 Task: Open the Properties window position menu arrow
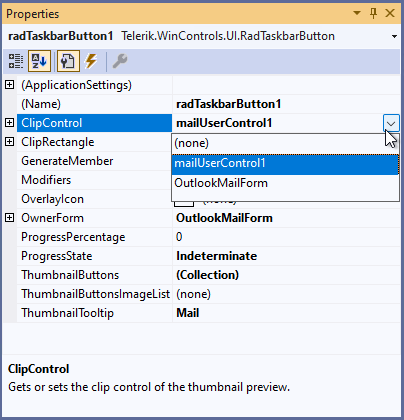(x=357, y=13)
